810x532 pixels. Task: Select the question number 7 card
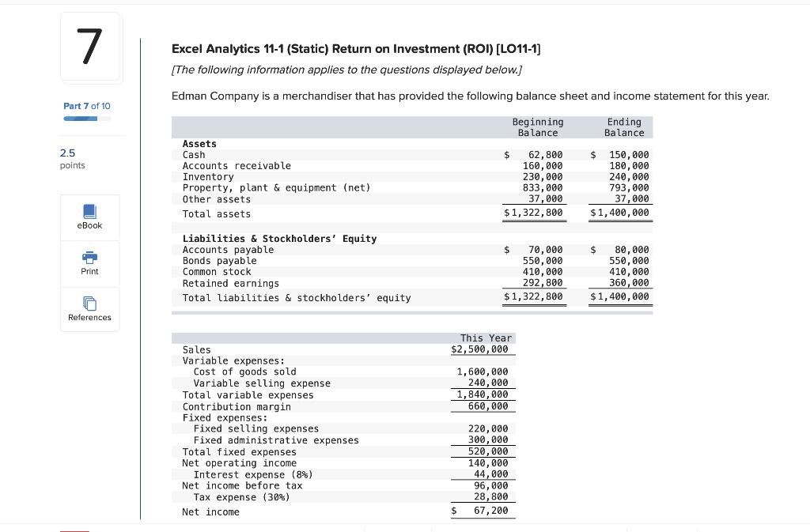[90, 47]
